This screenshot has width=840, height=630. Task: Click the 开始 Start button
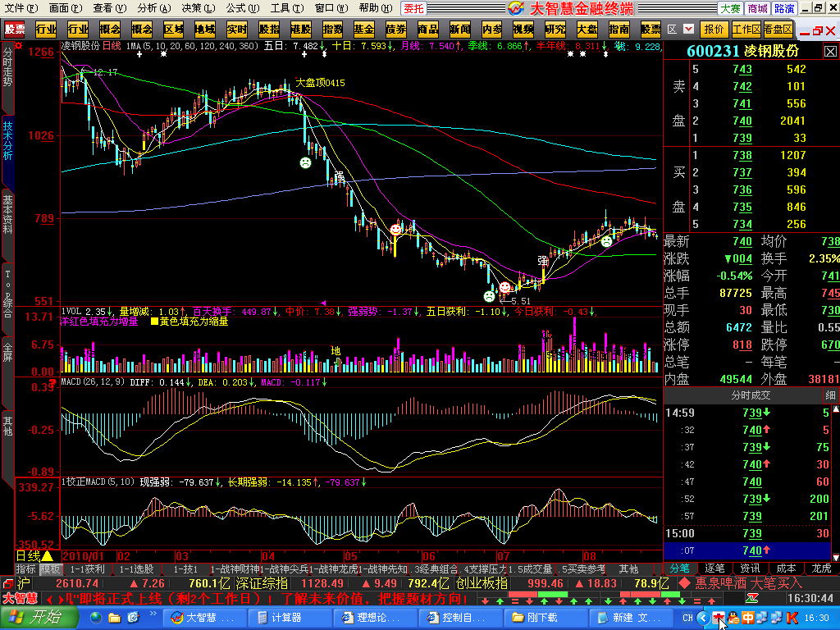[39, 618]
